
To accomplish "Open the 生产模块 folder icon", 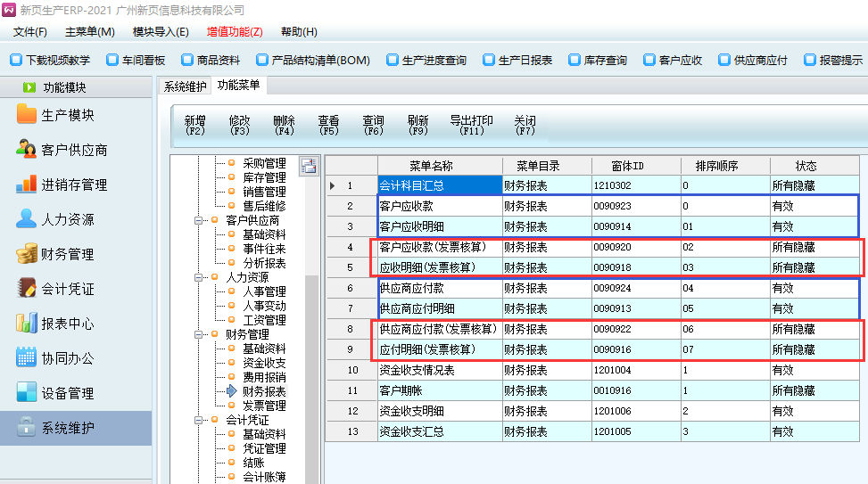I will click(x=26, y=114).
